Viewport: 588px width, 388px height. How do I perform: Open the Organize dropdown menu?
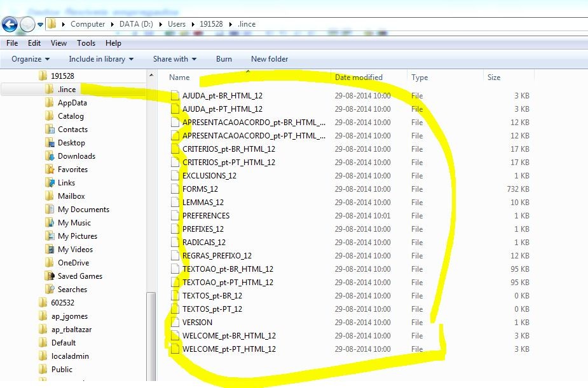coord(30,59)
